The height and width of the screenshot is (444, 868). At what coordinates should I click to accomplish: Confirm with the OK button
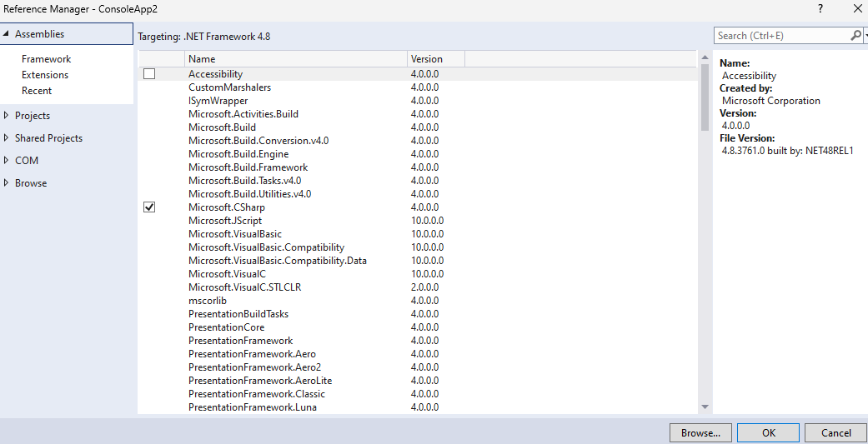click(768, 433)
